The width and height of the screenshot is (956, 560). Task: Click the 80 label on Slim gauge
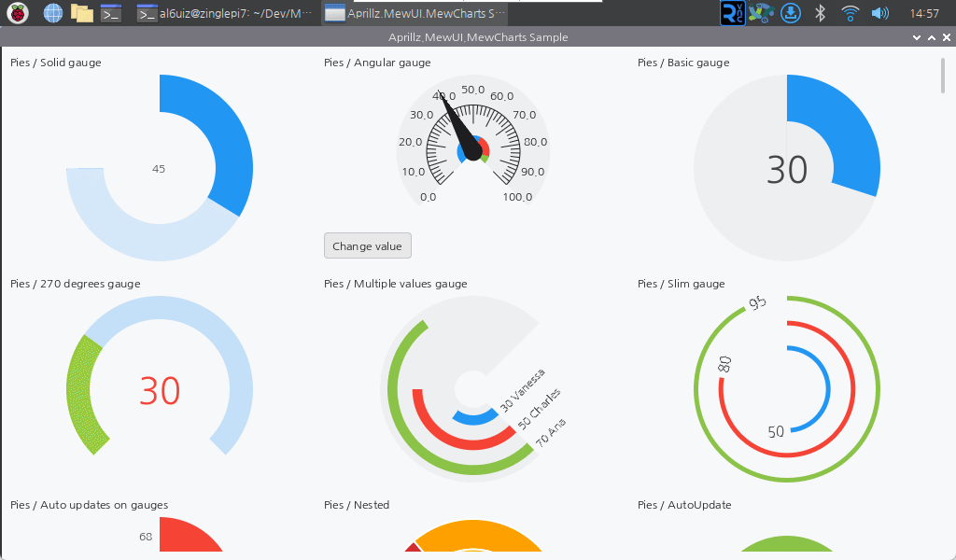coord(724,364)
